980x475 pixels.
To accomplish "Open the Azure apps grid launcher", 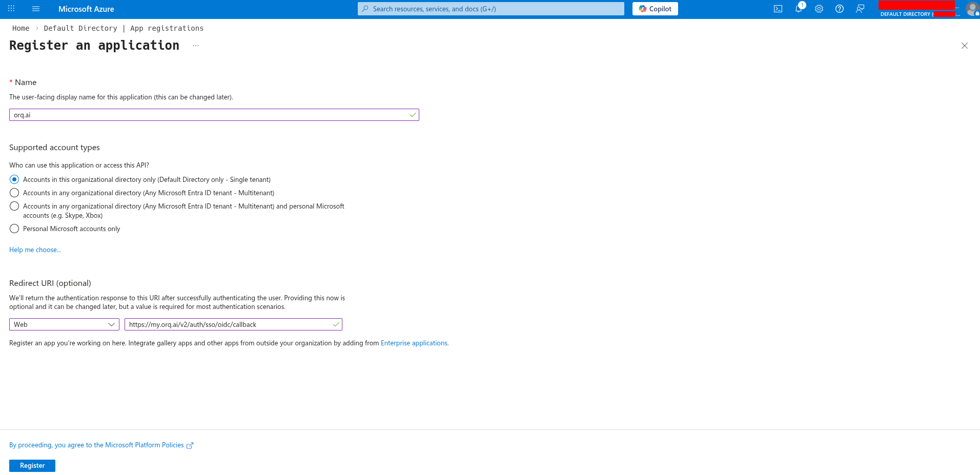I will (11, 9).
